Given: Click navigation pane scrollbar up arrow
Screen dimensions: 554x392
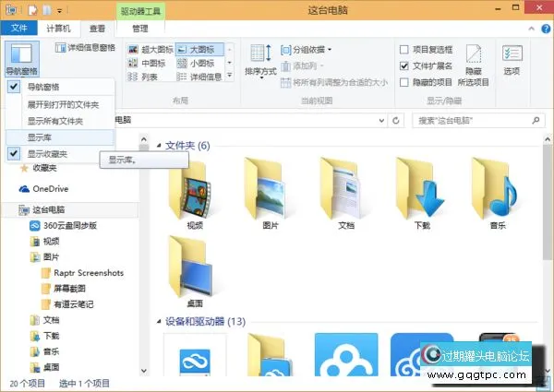Looking at the screenshot, I should click(x=144, y=138).
